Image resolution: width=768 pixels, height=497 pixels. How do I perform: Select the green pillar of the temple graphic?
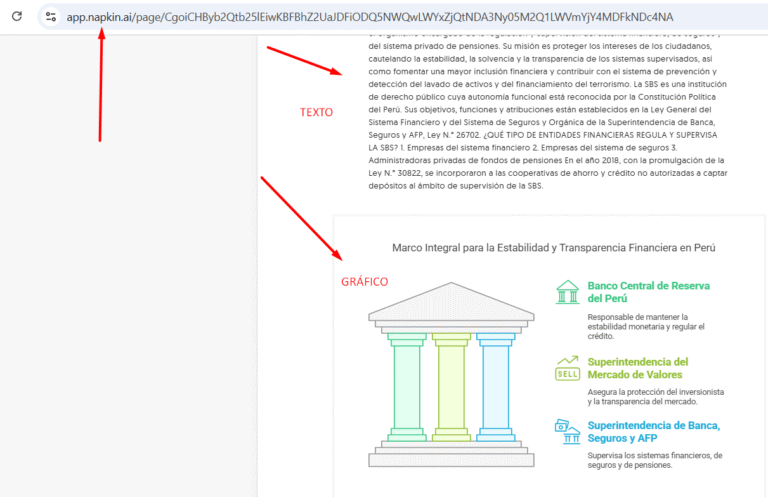(x=407, y=387)
